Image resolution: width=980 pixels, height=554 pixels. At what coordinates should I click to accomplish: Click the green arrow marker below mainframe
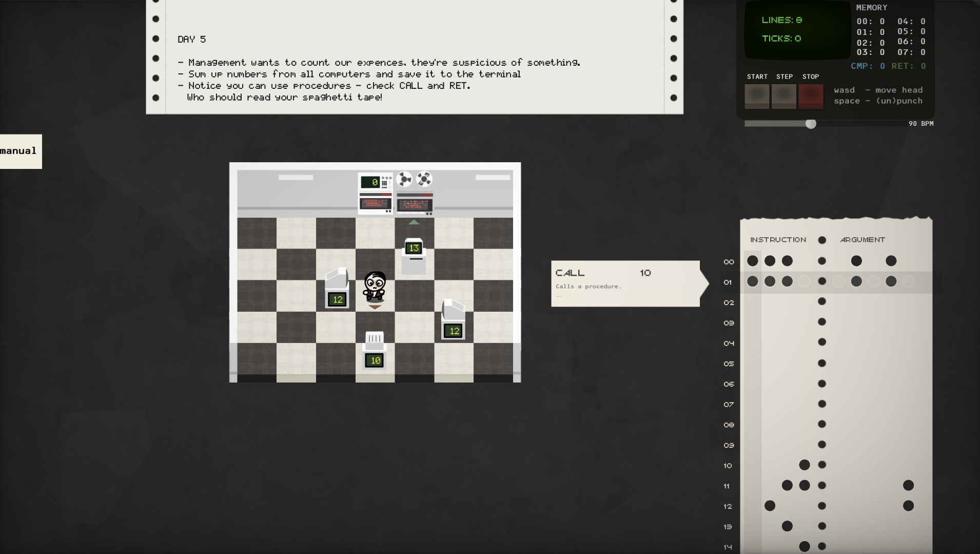414,222
